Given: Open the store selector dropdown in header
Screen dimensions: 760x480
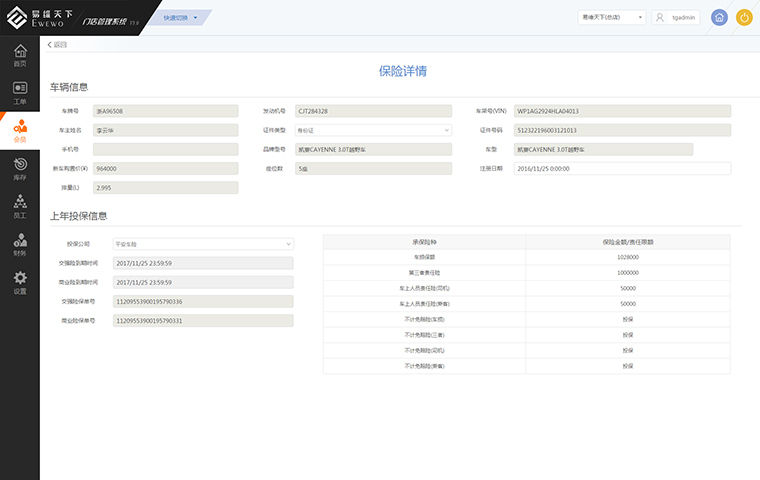Looking at the screenshot, I should [611, 17].
